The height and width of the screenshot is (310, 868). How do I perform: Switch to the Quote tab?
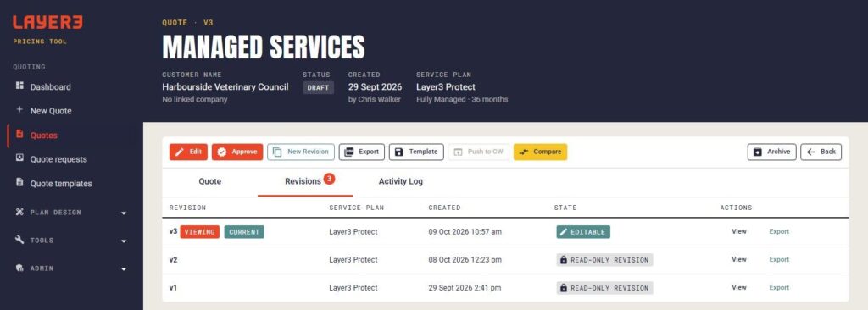[210, 181]
